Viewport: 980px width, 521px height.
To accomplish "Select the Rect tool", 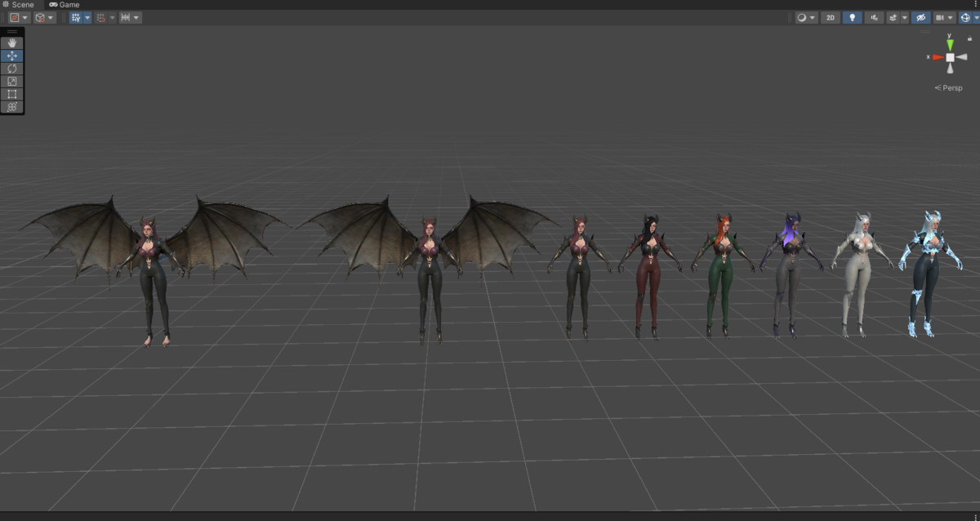I will (x=12, y=94).
